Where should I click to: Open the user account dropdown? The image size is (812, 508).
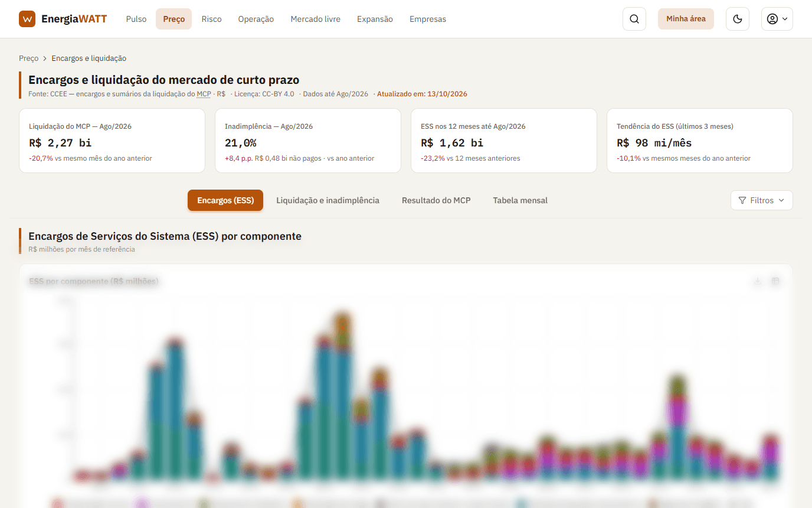click(777, 19)
